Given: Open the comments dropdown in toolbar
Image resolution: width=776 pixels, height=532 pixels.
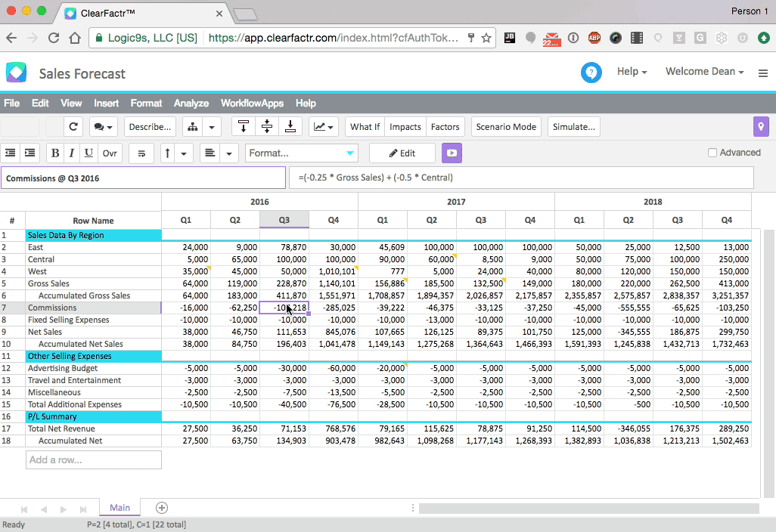Looking at the screenshot, I should [x=104, y=127].
